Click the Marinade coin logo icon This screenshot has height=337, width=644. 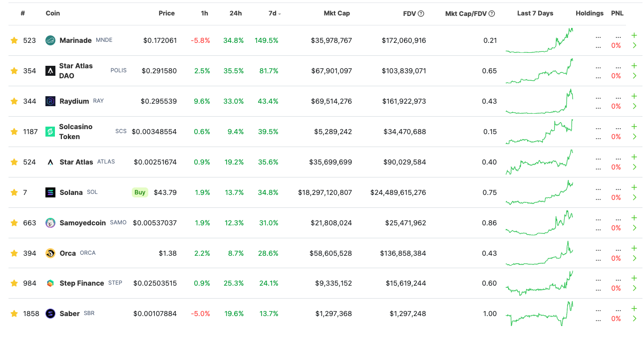[x=50, y=40]
